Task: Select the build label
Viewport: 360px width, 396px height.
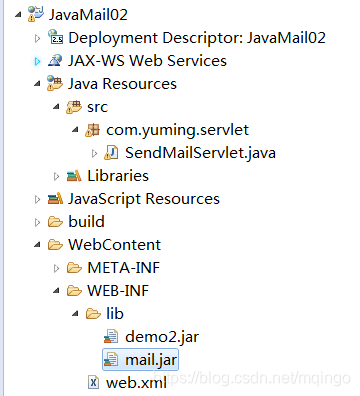Action: coord(86,222)
